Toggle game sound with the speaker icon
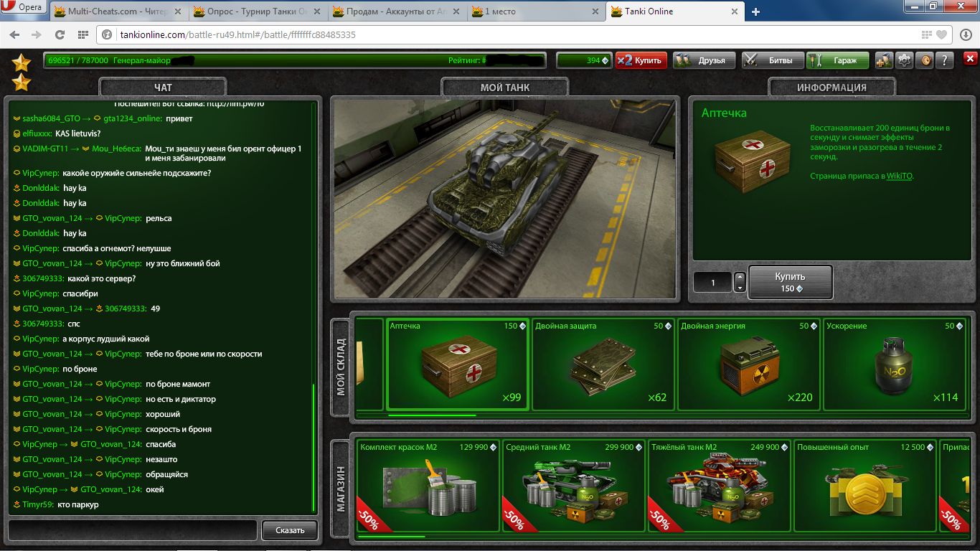Image resolution: width=980 pixels, height=551 pixels. point(925,60)
